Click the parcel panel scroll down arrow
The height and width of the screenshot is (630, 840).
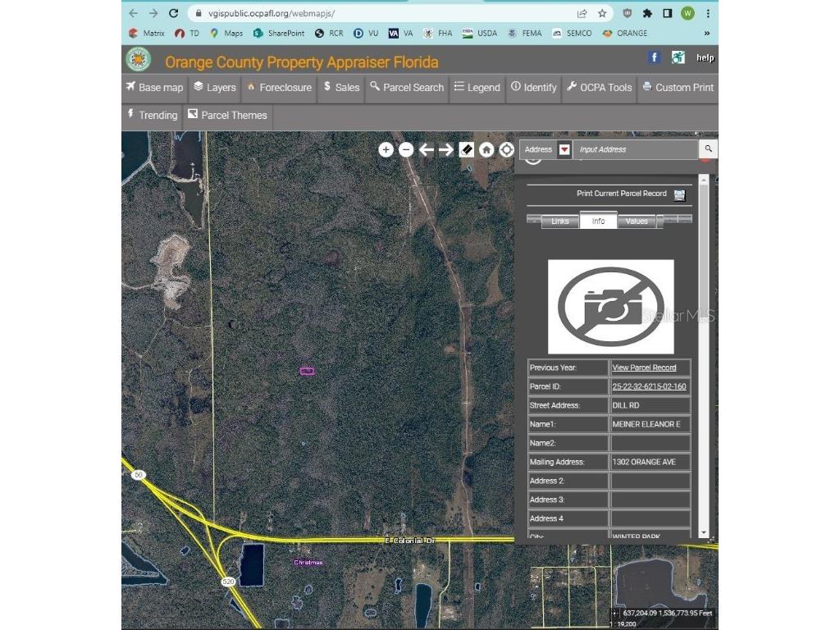click(x=703, y=533)
